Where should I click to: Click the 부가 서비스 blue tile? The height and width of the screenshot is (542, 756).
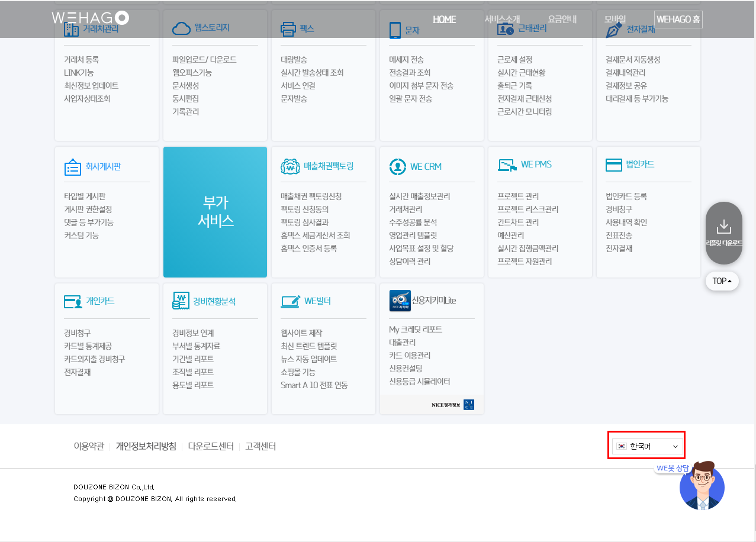[215, 212]
